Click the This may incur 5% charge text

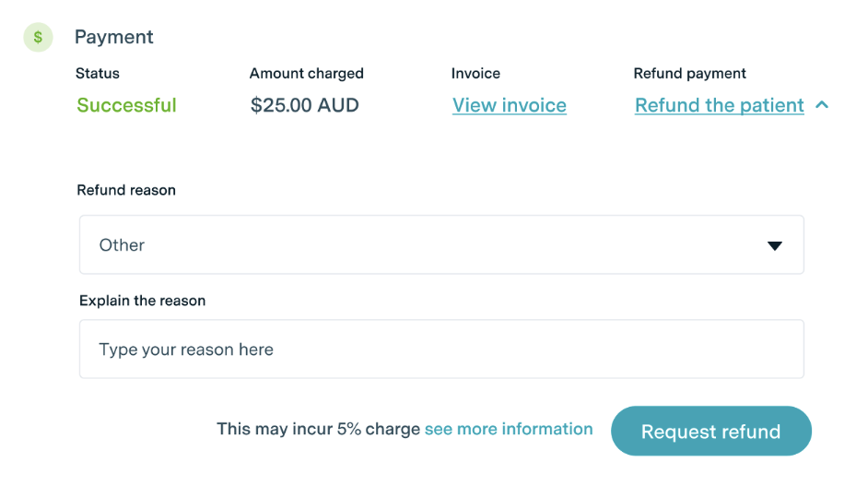(x=318, y=429)
